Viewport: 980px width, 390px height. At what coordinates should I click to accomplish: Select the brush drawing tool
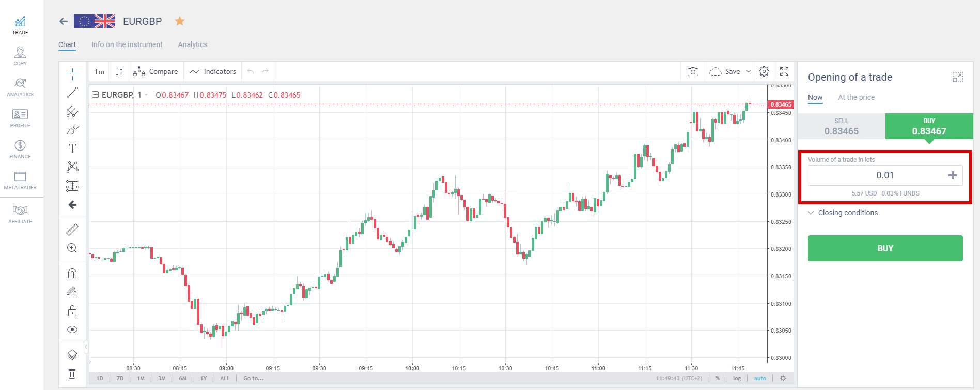click(x=72, y=130)
